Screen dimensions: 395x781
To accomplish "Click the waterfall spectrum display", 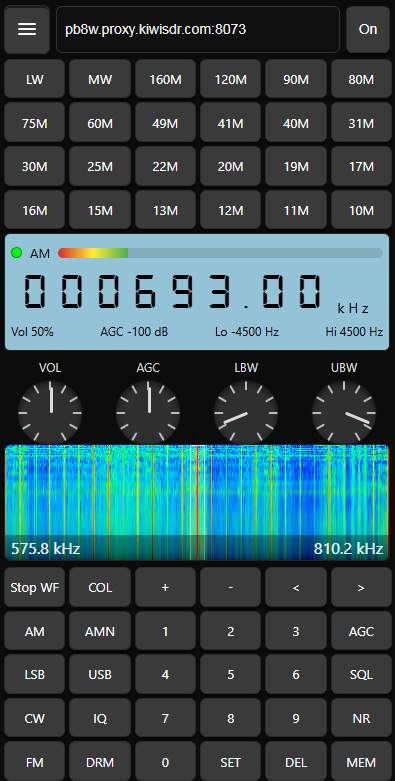I will (x=197, y=503).
